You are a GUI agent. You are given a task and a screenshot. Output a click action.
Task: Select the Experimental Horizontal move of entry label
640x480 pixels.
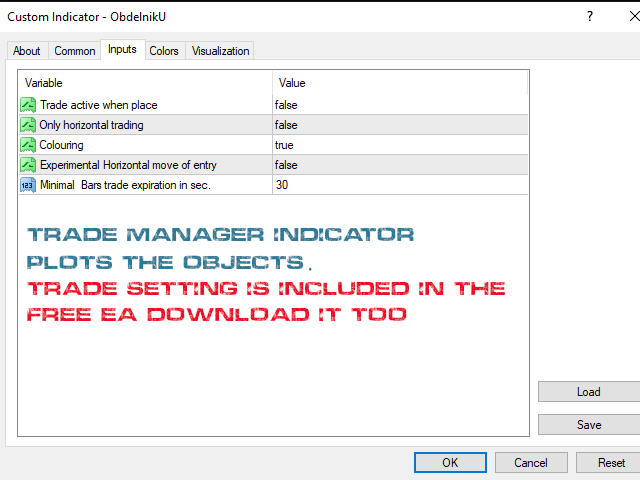tap(128, 165)
